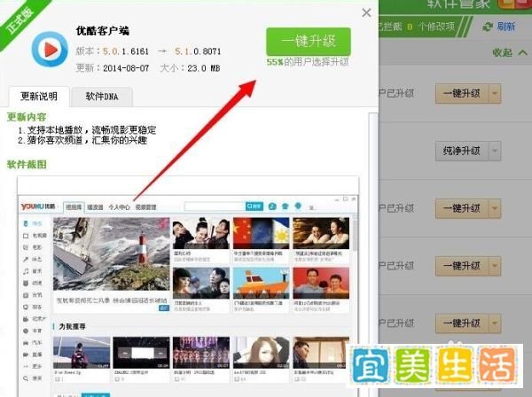This screenshot has width=532, height=397.
Task: Click the update date 2014-08-07
Action: (x=126, y=68)
